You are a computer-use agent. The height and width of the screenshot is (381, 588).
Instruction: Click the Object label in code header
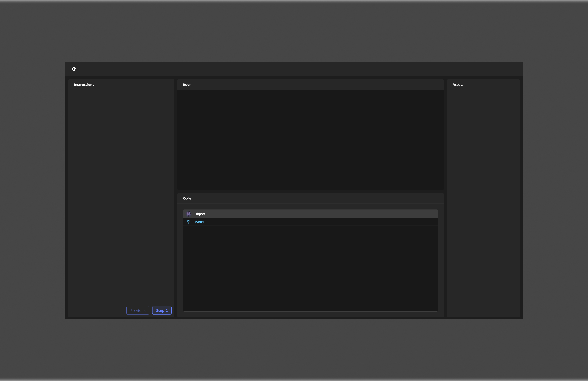click(x=199, y=214)
